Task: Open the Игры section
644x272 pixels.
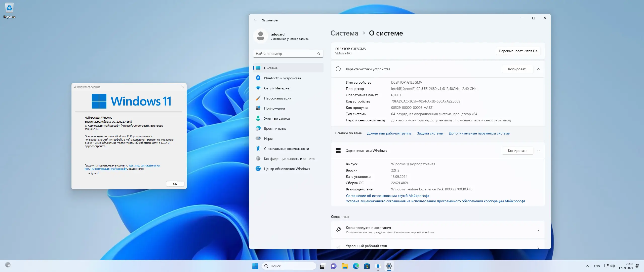Action: [268, 139]
